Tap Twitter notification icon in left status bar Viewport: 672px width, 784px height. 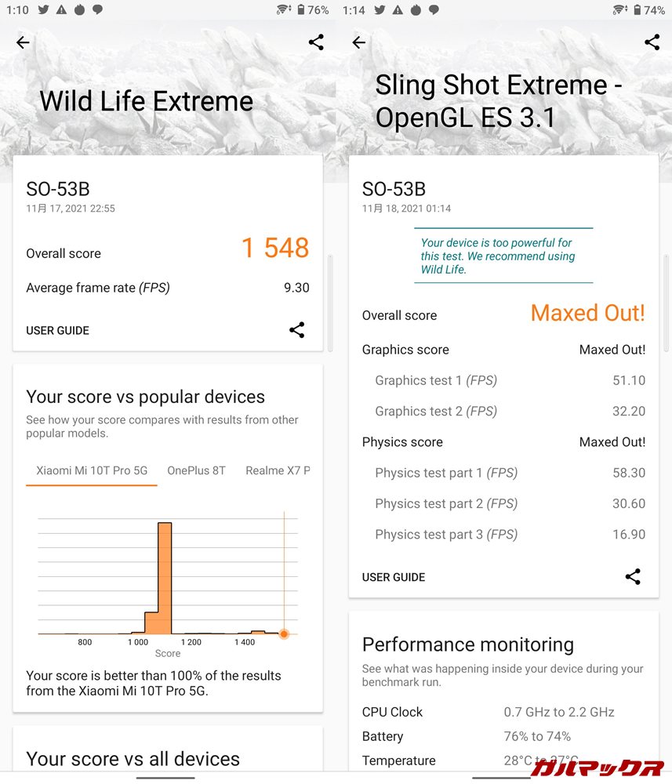coord(43,10)
